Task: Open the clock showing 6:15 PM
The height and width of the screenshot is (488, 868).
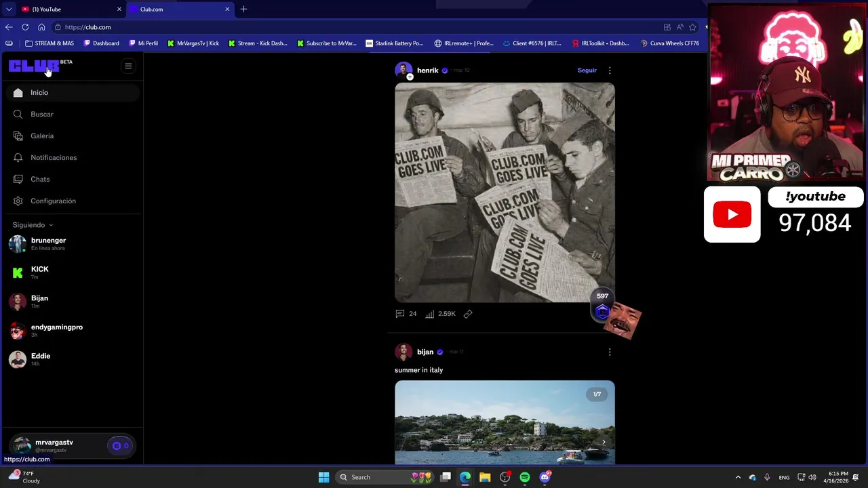Action: click(837, 477)
